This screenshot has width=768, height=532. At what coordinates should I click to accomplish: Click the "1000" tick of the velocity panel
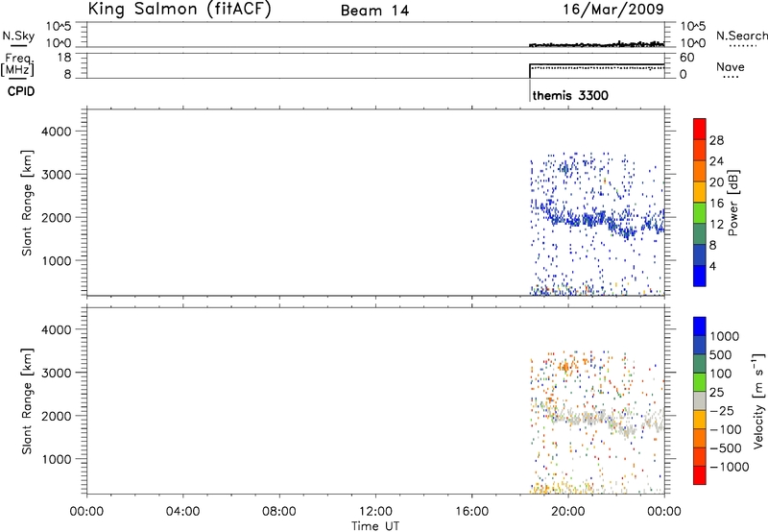(x=57, y=459)
